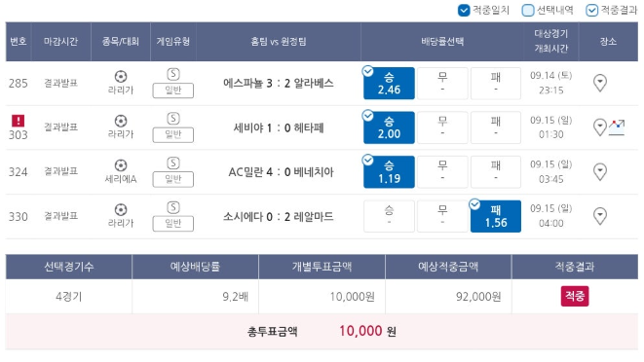
Task: Click the S game type icon for match 285
Action: point(173,74)
